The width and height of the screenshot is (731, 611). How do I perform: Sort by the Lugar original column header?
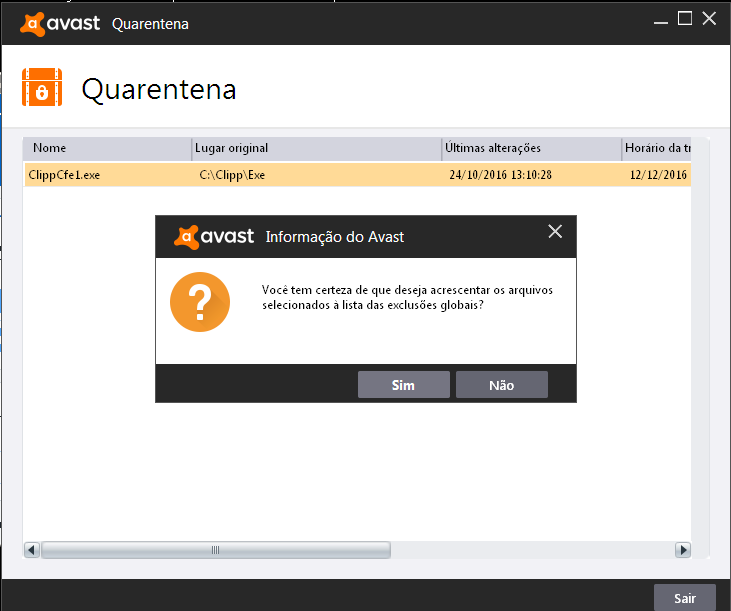point(316,148)
